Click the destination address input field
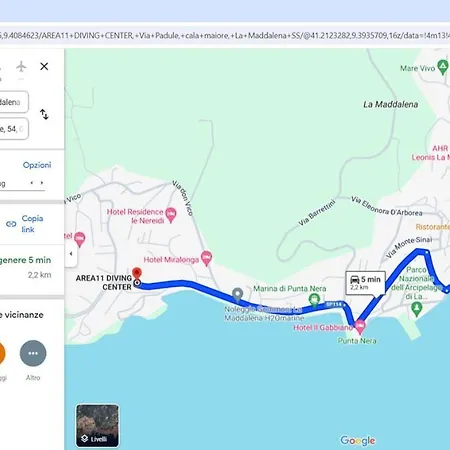The image size is (450, 450). tap(13, 129)
